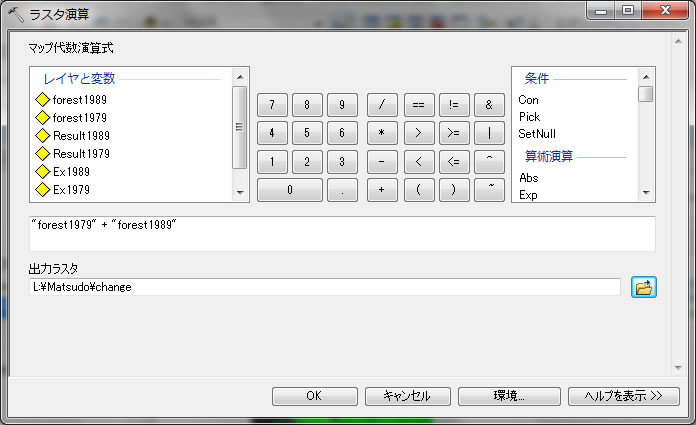Image resolution: width=696 pixels, height=425 pixels.
Task: Select the Con conditional tool
Action: (x=528, y=100)
